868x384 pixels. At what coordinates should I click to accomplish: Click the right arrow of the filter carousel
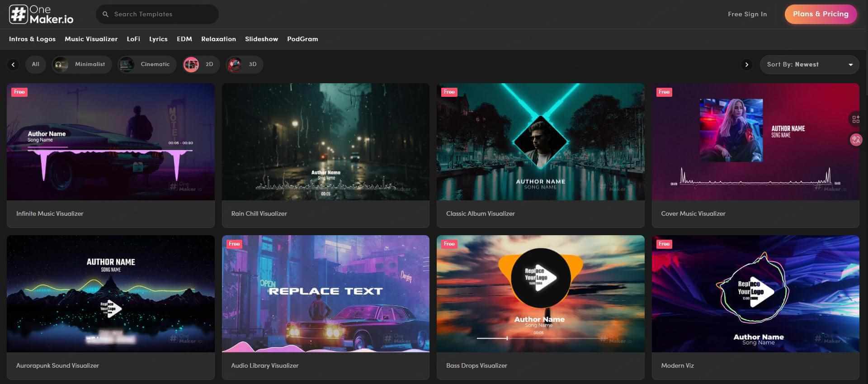click(746, 65)
